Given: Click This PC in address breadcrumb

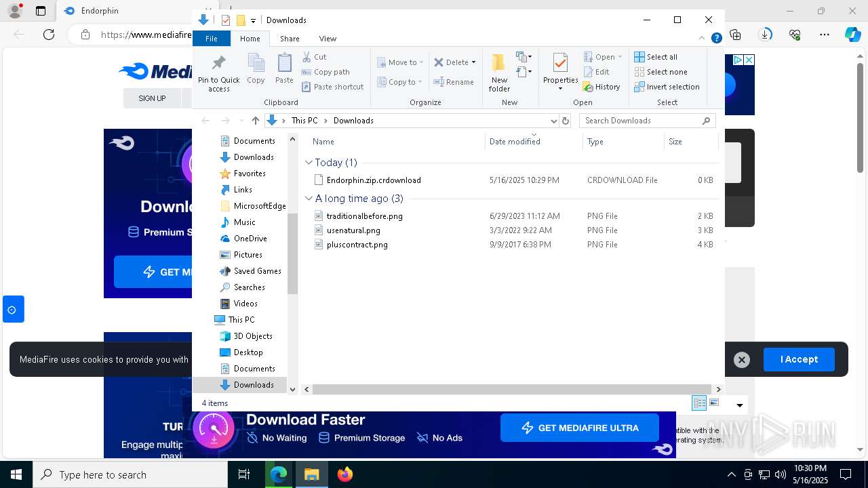Looking at the screenshot, I should click(304, 121).
